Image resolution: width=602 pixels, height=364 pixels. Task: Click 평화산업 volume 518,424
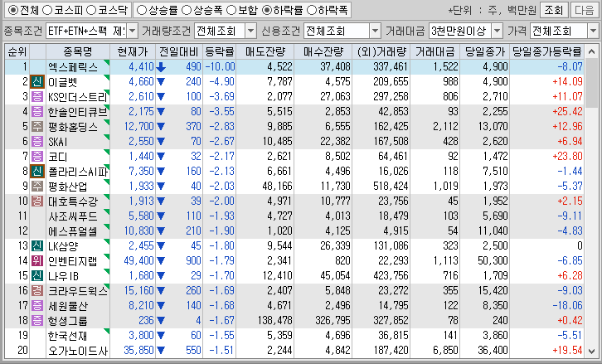point(391,187)
